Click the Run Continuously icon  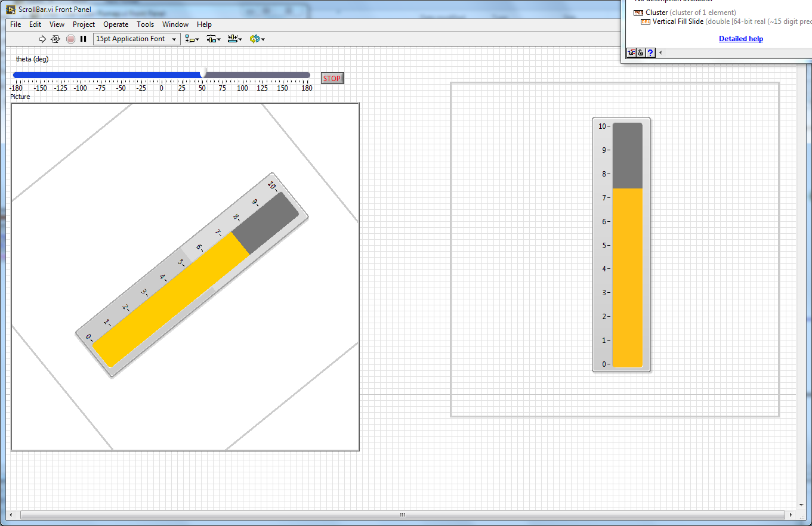pyautogui.click(x=55, y=39)
